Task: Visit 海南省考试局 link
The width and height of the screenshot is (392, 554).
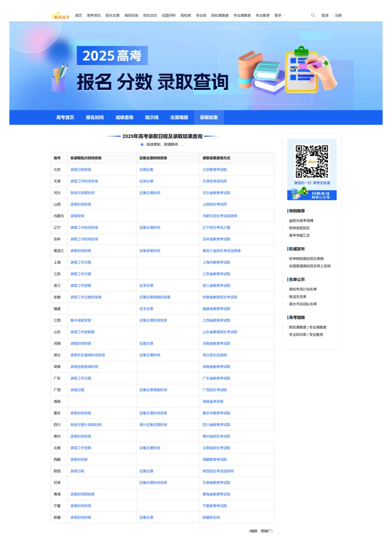Action: click(213, 402)
